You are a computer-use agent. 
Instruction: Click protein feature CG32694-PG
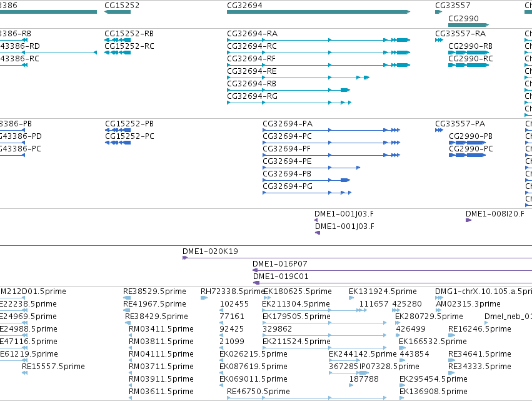point(288,186)
